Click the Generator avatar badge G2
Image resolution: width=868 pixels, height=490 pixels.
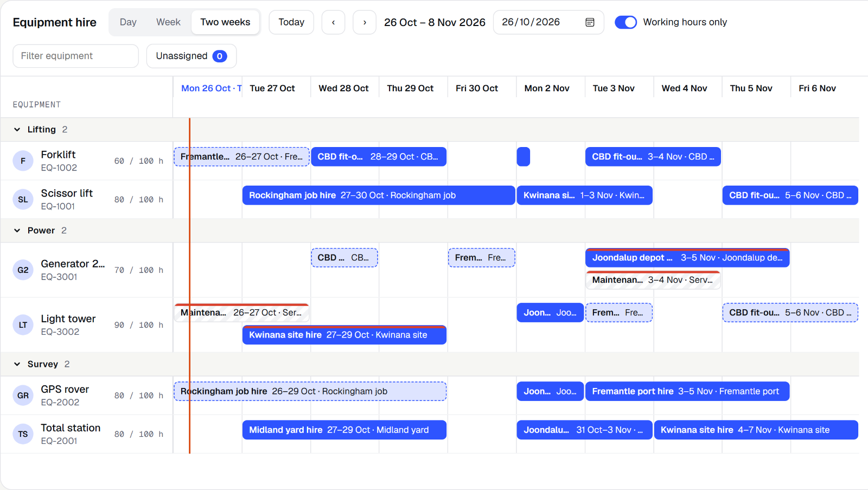pos(23,270)
